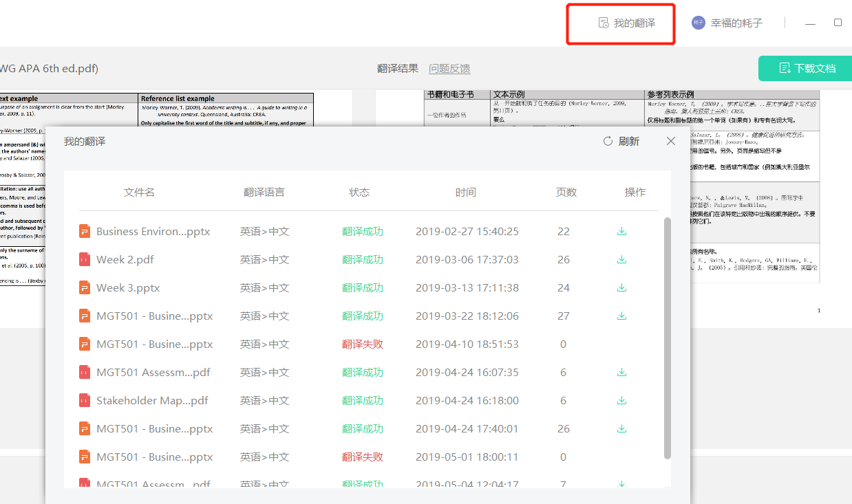Select the MGT501 Assessm...pdf file name
Viewport: 852px width, 504px height.
[151, 372]
